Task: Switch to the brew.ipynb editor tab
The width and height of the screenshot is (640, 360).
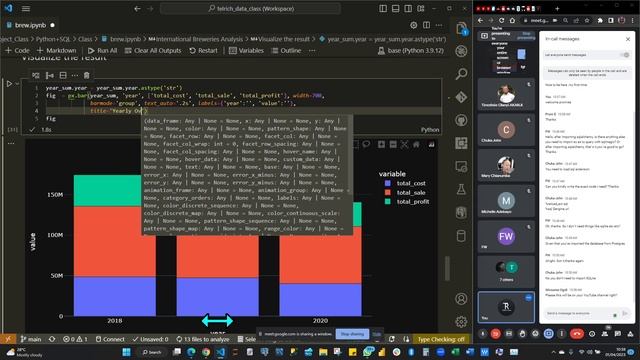Action: 30,25
